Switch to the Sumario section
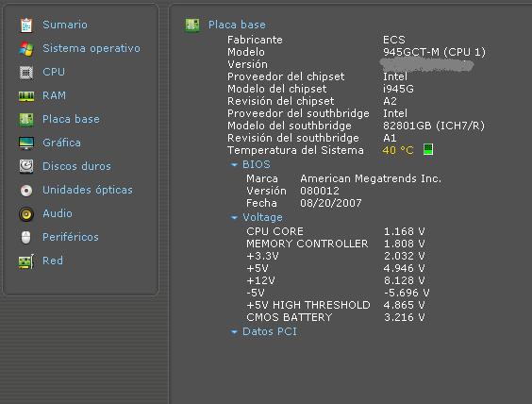 [65, 25]
